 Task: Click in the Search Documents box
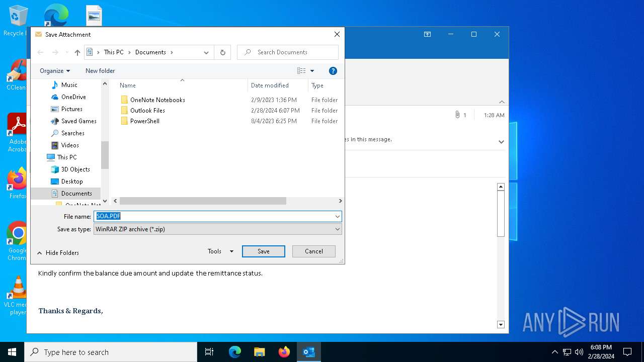288,52
